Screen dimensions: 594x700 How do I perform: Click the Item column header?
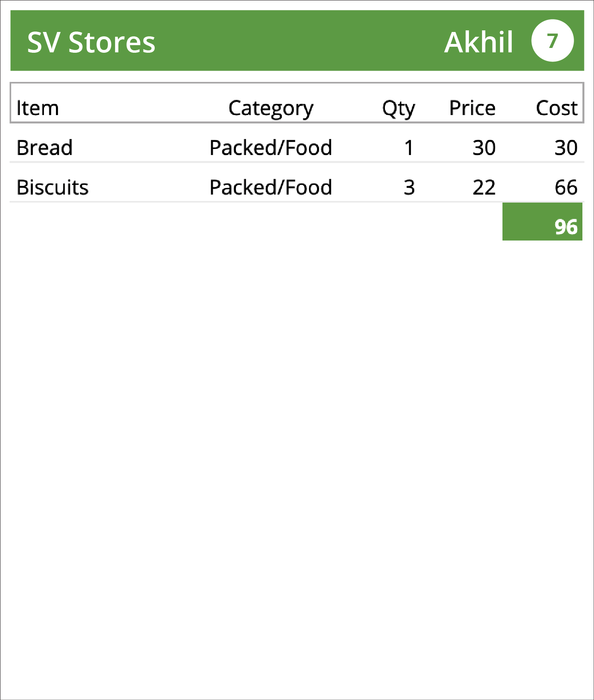tap(38, 108)
